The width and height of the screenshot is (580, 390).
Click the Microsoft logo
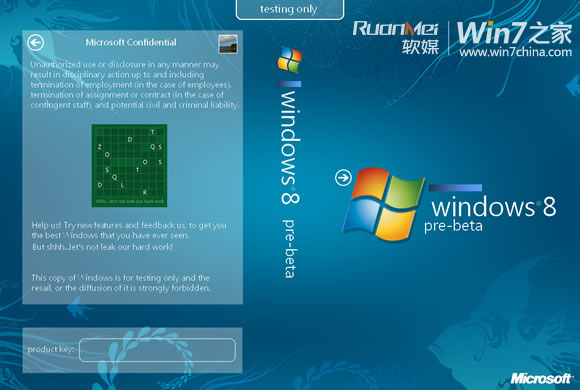point(540,379)
